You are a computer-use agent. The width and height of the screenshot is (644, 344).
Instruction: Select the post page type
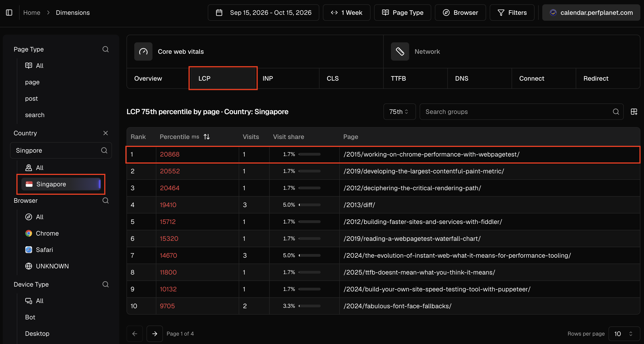point(31,98)
